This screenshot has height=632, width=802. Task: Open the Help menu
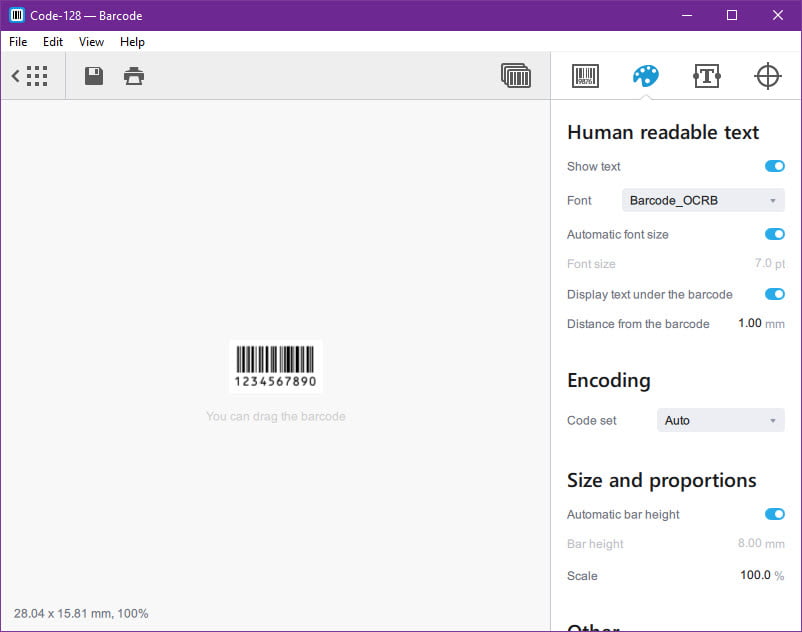(x=132, y=42)
